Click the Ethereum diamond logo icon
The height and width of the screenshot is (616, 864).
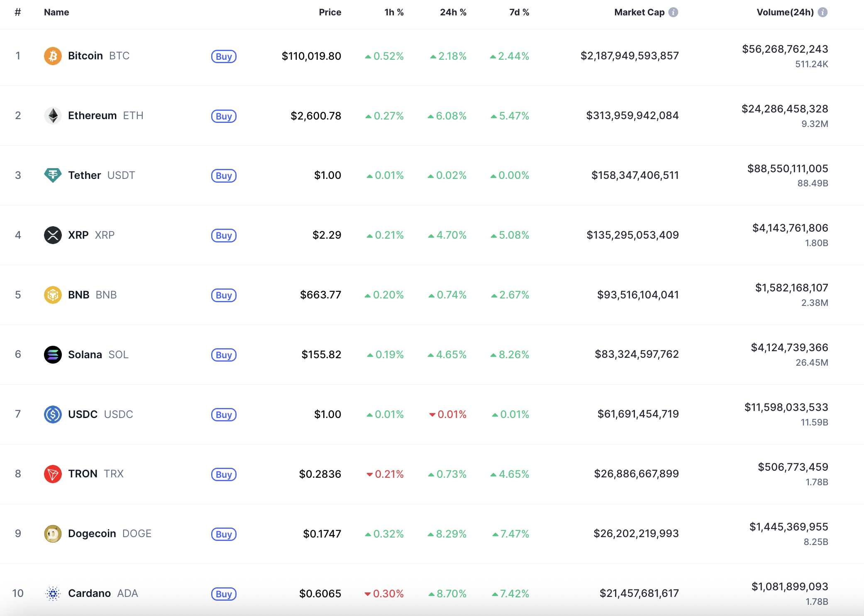[53, 116]
